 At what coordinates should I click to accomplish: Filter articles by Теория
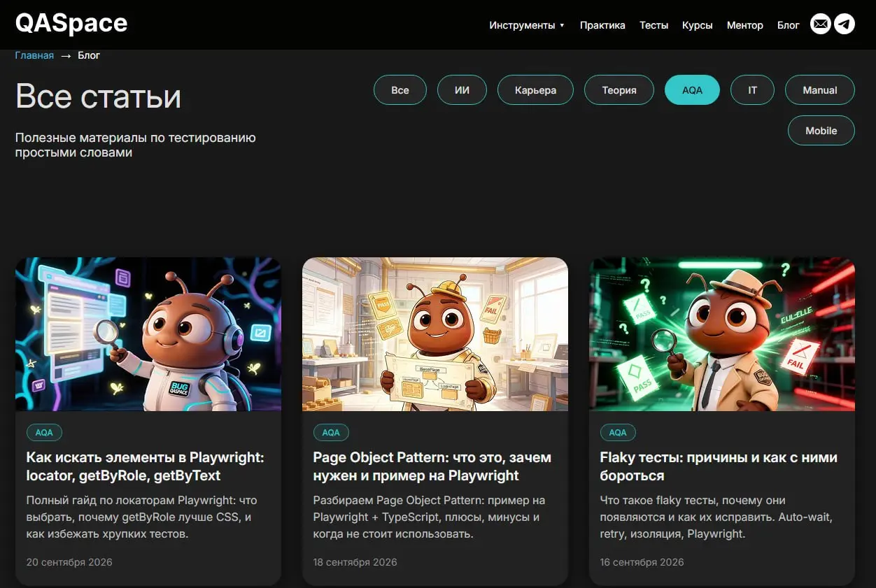click(619, 89)
